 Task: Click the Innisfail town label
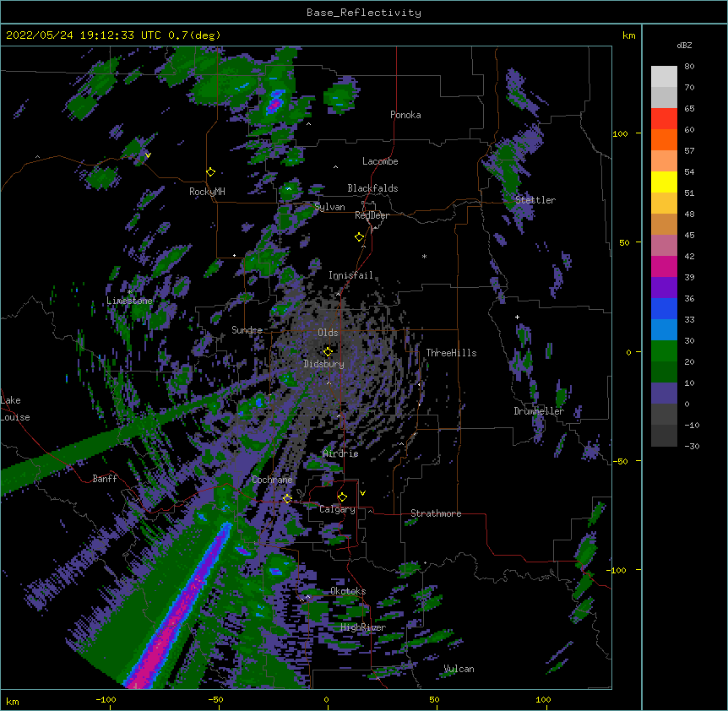tap(350, 275)
